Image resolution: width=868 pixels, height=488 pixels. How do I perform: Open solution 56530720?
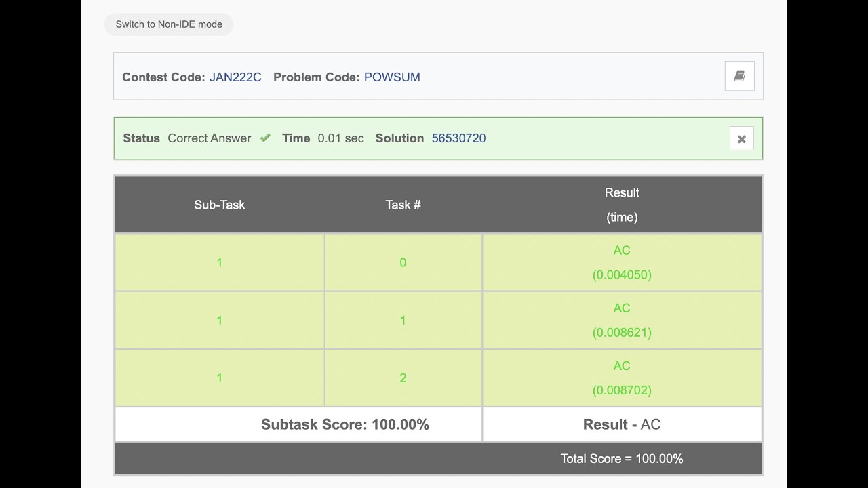[x=458, y=138]
